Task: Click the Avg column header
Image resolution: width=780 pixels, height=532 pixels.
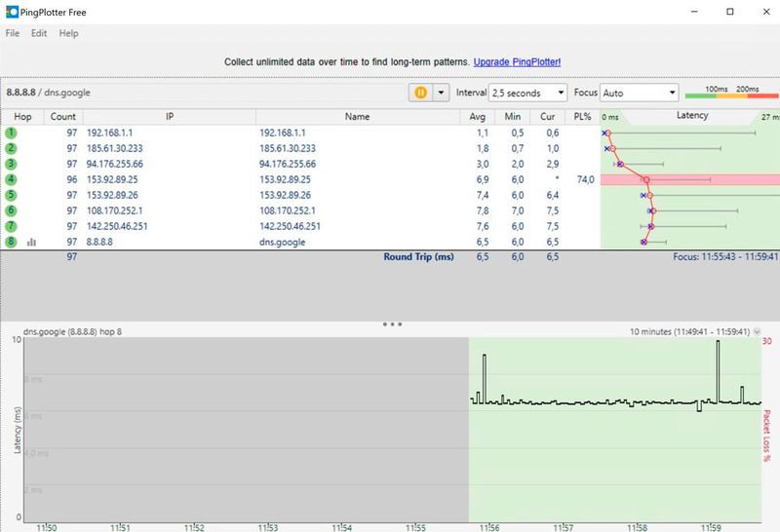Action: click(x=477, y=116)
